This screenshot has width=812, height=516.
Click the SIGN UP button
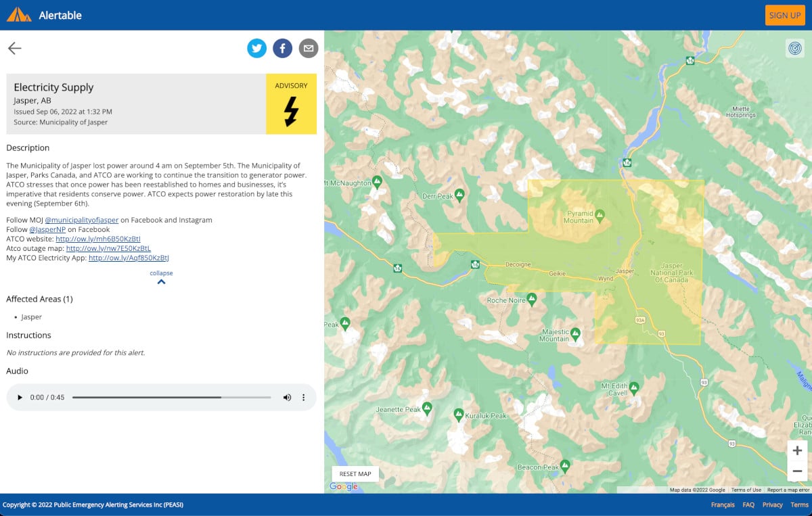point(785,15)
